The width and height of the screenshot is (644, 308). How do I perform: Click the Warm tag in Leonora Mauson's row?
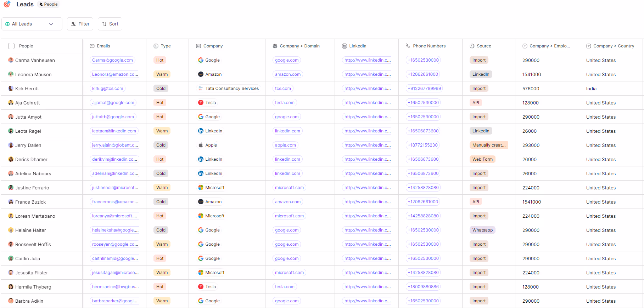tap(162, 74)
